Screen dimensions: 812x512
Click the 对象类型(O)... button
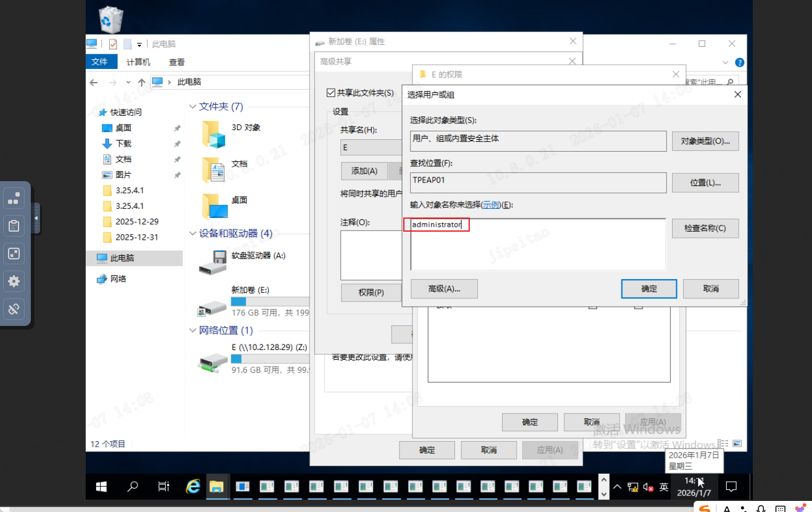[705, 141]
